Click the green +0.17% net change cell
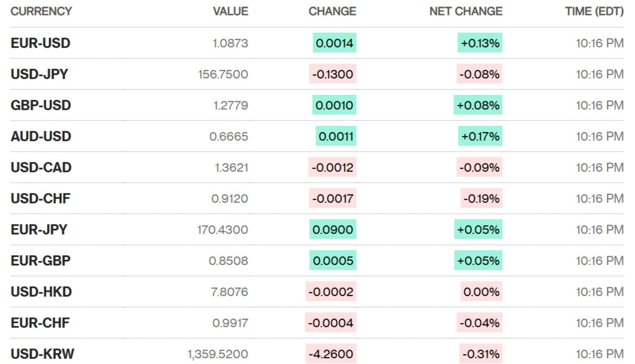This screenshot has width=635, height=364. coord(480,136)
